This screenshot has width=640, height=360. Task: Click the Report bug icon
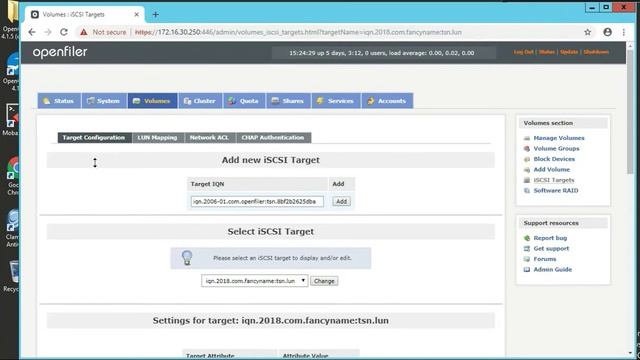click(527, 238)
